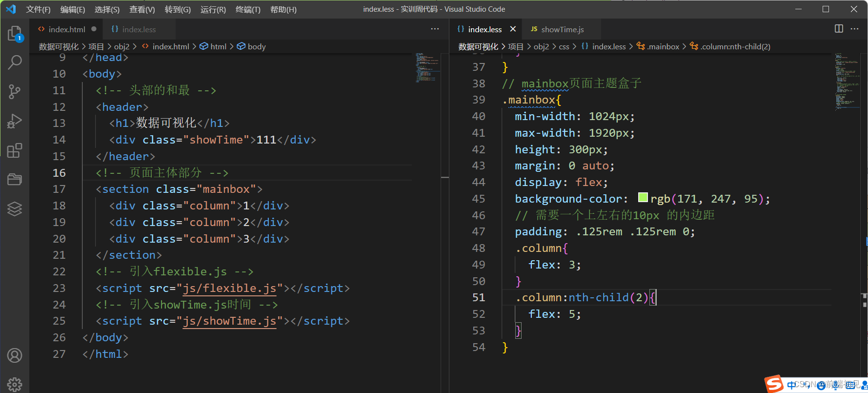This screenshot has width=868, height=393.
Task: Click the 页面主体部分 comment line
Action: [x=162, y=173]
